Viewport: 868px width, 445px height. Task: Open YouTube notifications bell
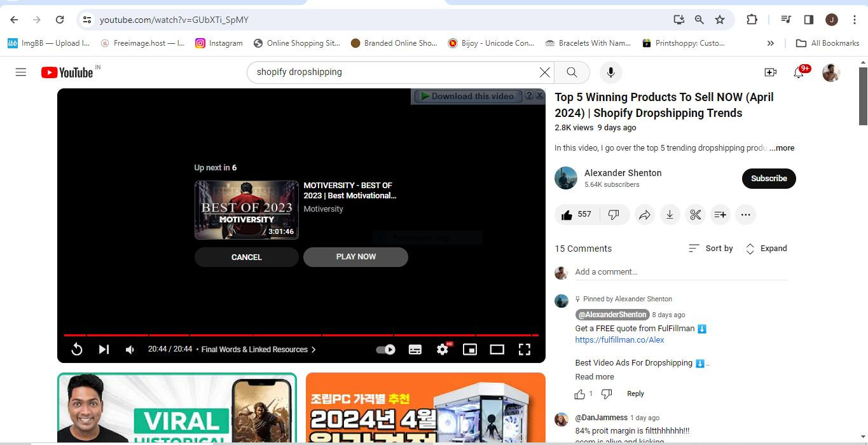pos(799,72)
